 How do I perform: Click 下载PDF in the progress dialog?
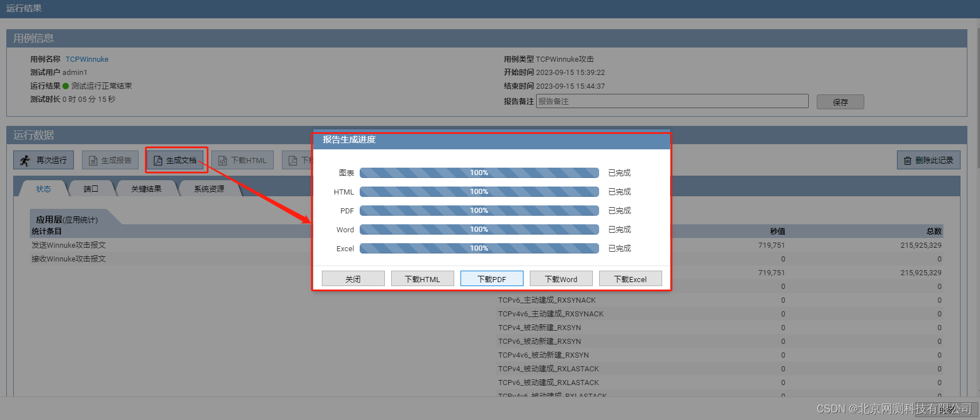point(492,279)
